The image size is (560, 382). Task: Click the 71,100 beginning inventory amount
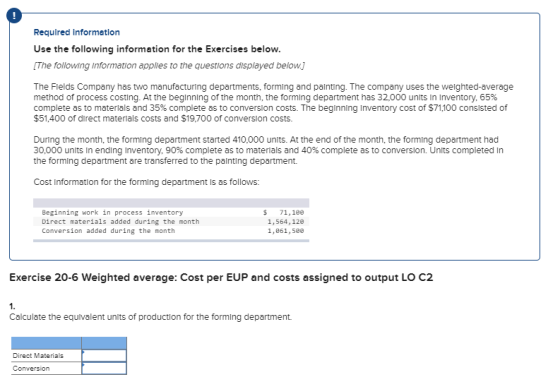pyautogui.click(x=291, y=212)
